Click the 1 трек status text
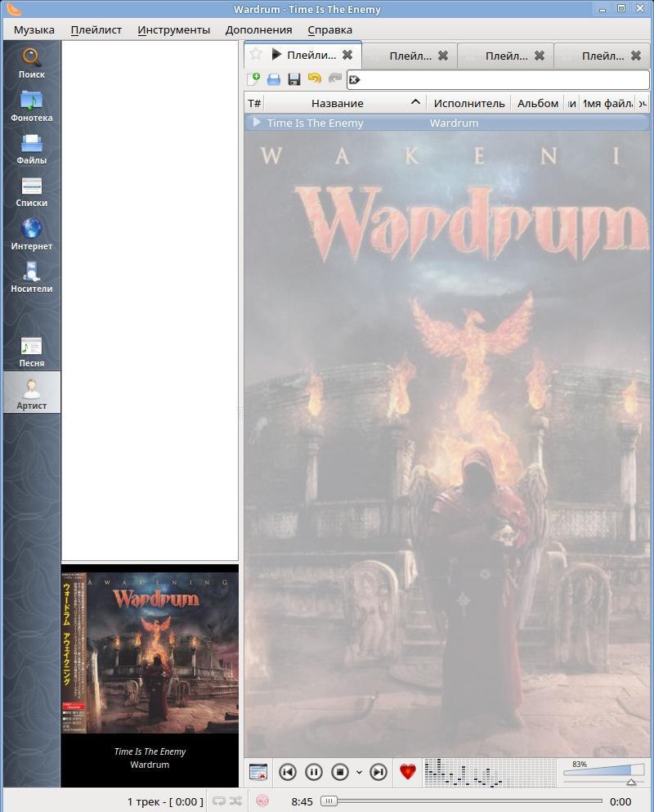This screenshot has width=654, height=812. pyautogui.click(x=164, y=801)
